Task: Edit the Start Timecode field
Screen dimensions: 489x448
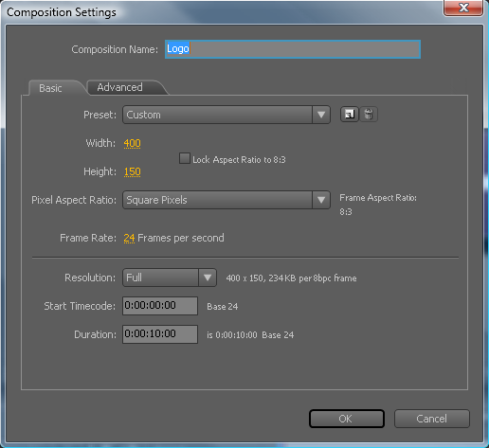Action: pyautogui.click(x=160, y=306)
